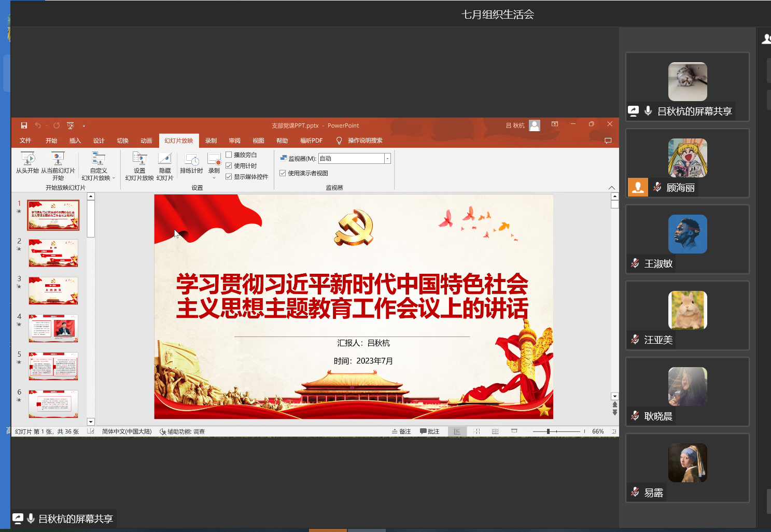Enable the Play Narrations (播放旁白) checkbox
The height and width of the screenshot is (532, 771).
tap(229, 155)
